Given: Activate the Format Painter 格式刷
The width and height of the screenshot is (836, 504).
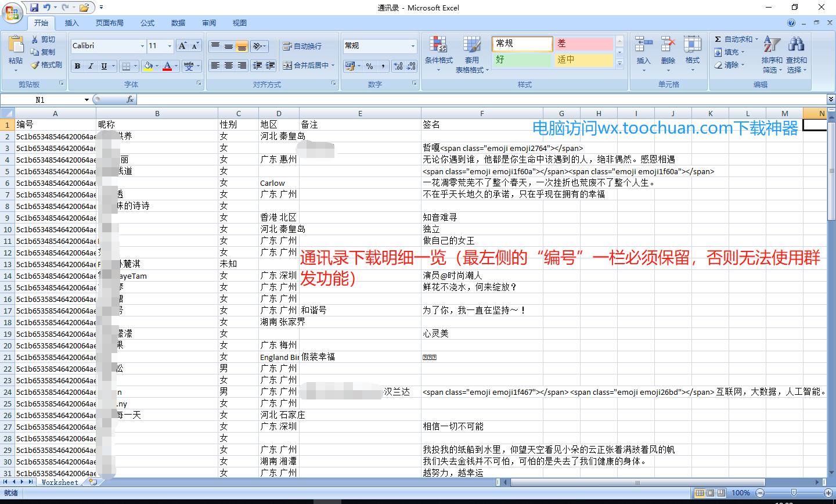Looking at the screenshot, I should (46, 65).
